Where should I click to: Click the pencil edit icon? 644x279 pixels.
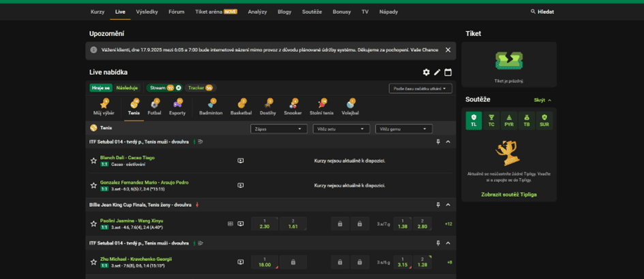pos(437,72)
